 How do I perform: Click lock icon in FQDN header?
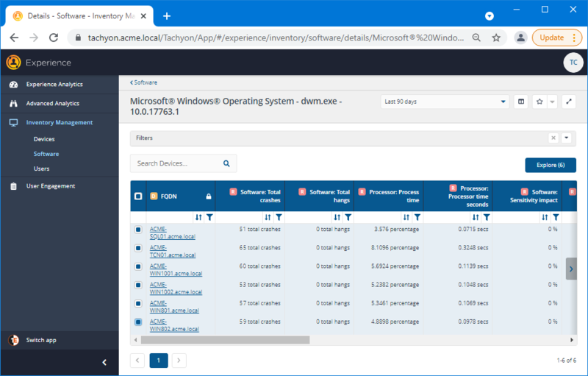[x=209, y=196]
